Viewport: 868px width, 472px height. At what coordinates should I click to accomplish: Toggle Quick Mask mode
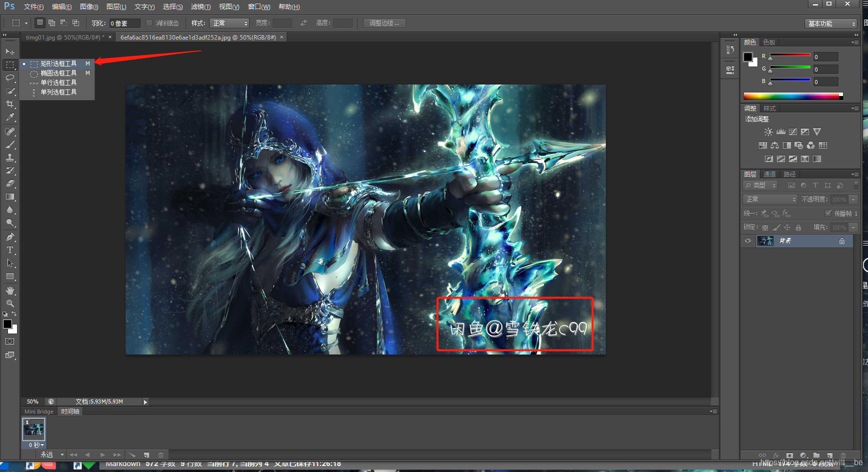(10, 341)
